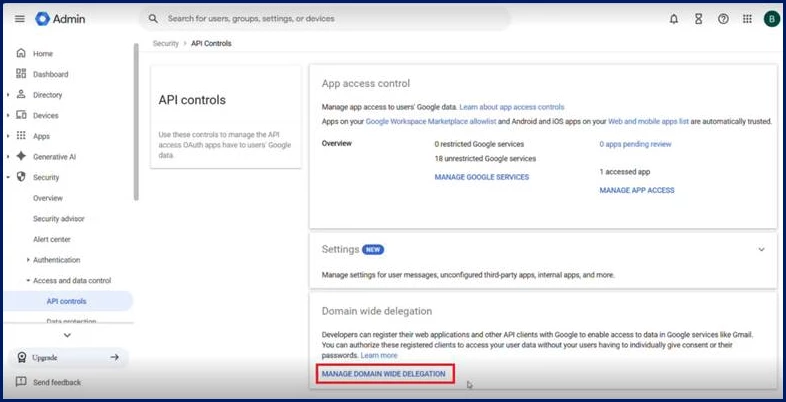
Task: Click Learn more under Domain wide delegation
Action: (379, 355)
